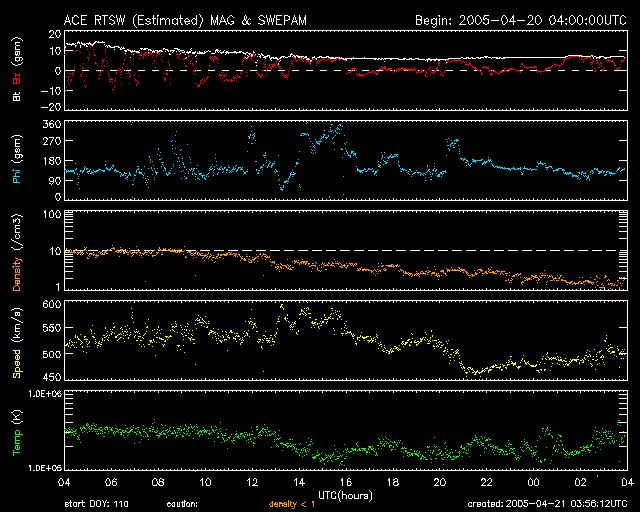Click the yellow 'Speed' axis label
This screenshot has width=640, height=512.
(x=17, y=364)
